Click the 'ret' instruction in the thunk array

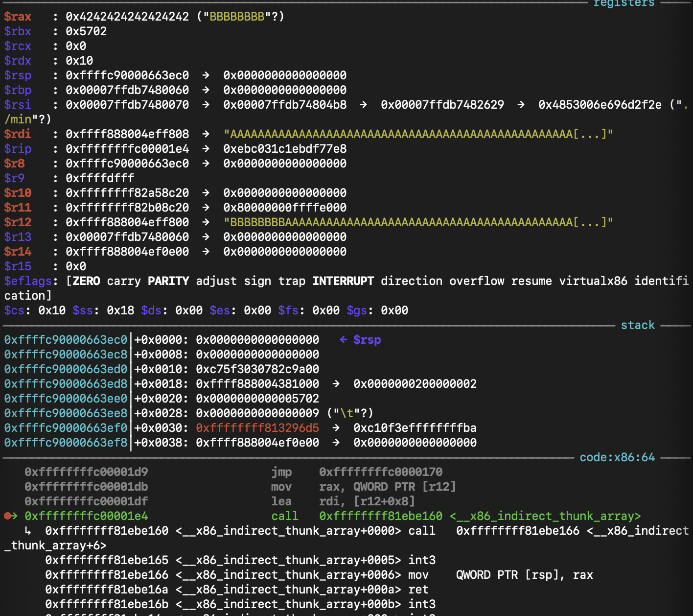point(418,589)
